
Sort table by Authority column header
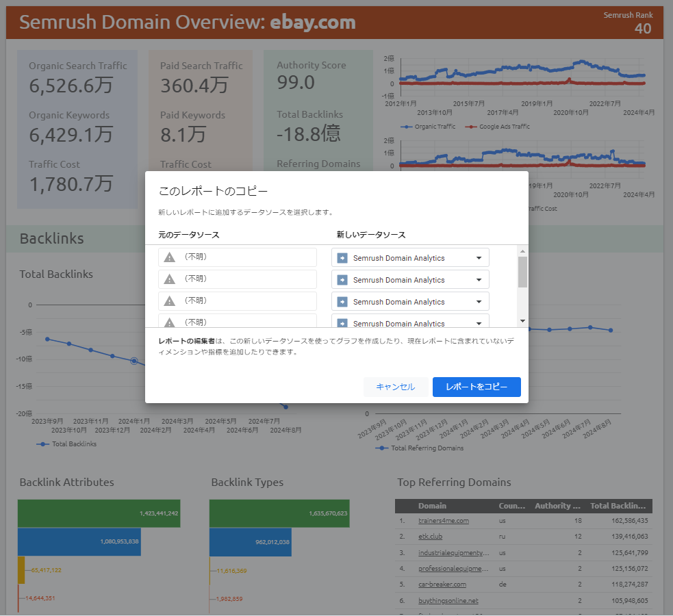pos(557,506)
